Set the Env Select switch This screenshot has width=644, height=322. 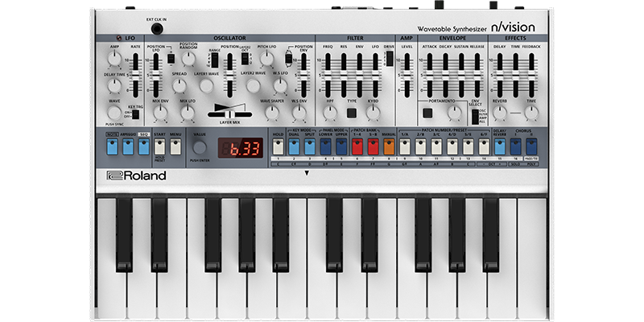475,117
